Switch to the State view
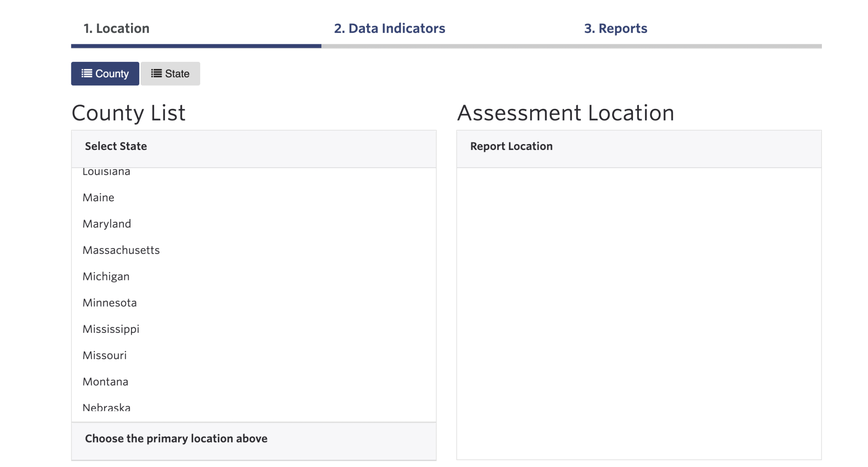This screenshot has width=868, height=467. (170, 73)
